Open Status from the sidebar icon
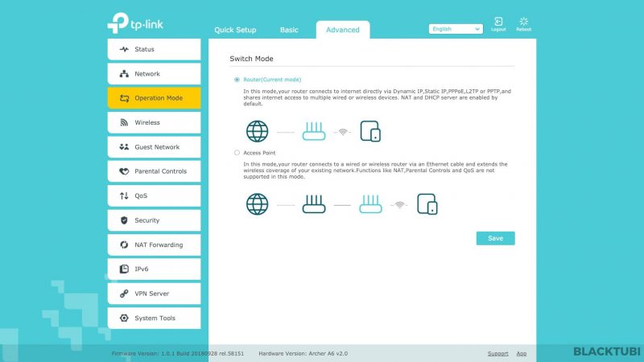Viewport: 644px width, 362px height. [124, 49]
